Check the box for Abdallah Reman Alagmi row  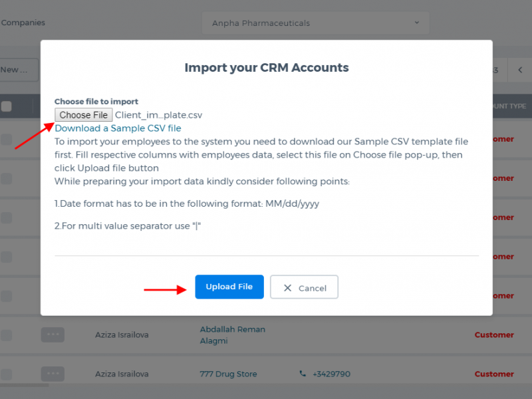point(6,335)
